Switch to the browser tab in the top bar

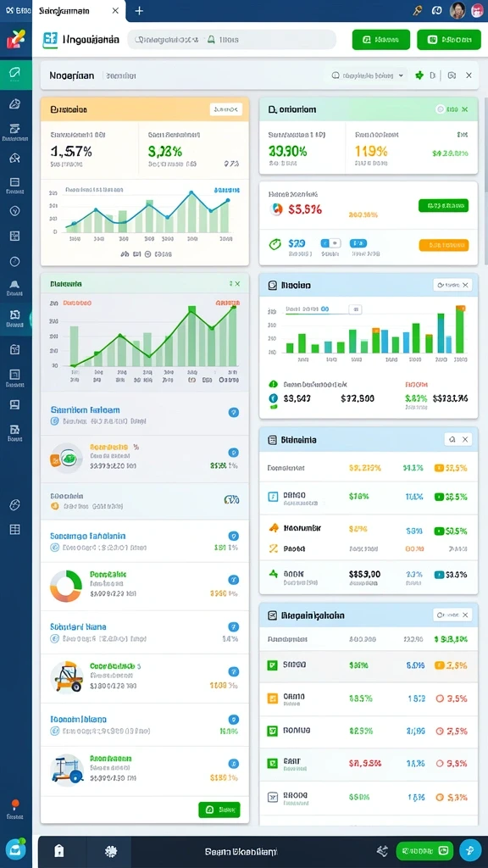click(x=79, y=11)
